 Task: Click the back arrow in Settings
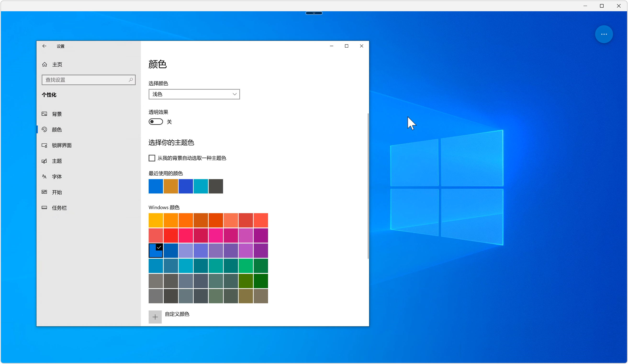(x=44, y=46)
